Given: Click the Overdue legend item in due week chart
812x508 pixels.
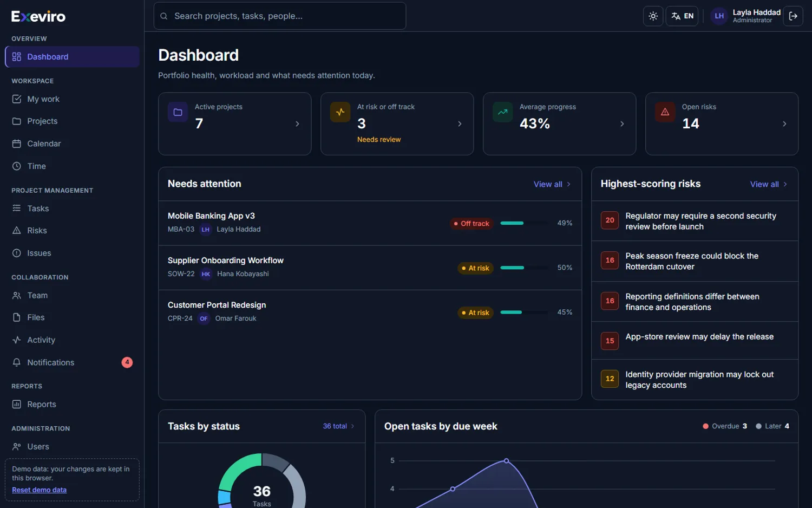Looking at the screenshot, I should pos(725,426).
